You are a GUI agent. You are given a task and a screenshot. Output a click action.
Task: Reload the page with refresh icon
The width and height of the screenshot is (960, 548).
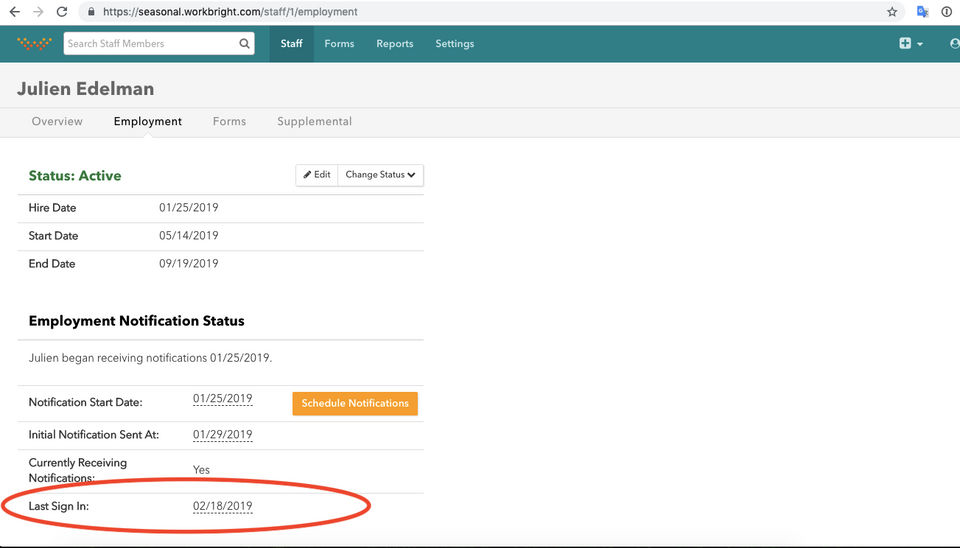[x=61, y=12]
